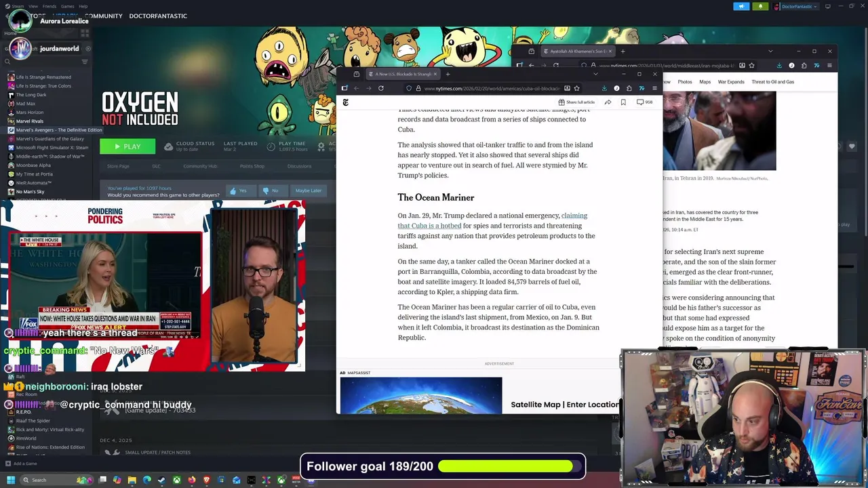Click Steam library search magnifier
Image resolution: width=868 pixels, height=488 pixels.
click(x=7, y=62)
